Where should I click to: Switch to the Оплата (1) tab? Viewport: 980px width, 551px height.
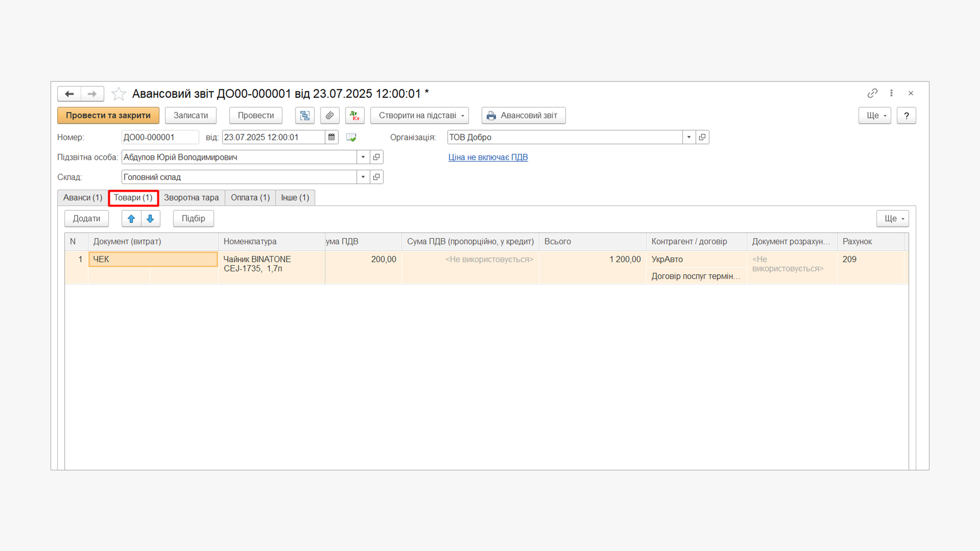click(x=250, y=197)
